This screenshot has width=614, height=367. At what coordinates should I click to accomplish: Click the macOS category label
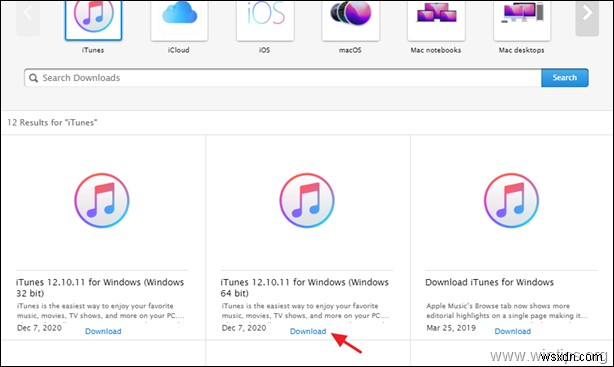350,50
